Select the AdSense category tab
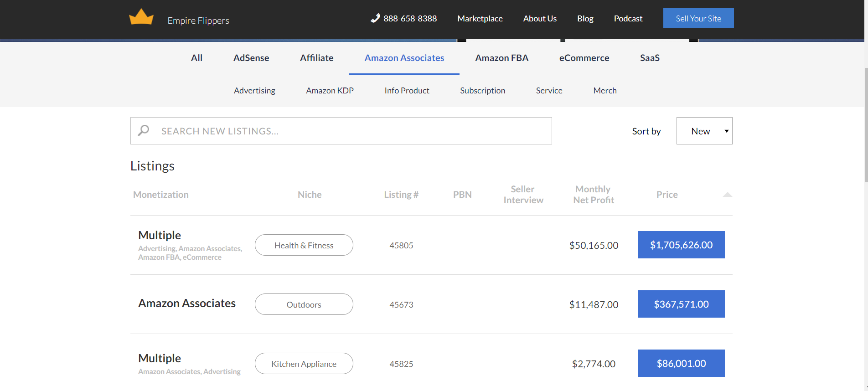Screen dimensions: 868x391 click(x=251, y=58)
